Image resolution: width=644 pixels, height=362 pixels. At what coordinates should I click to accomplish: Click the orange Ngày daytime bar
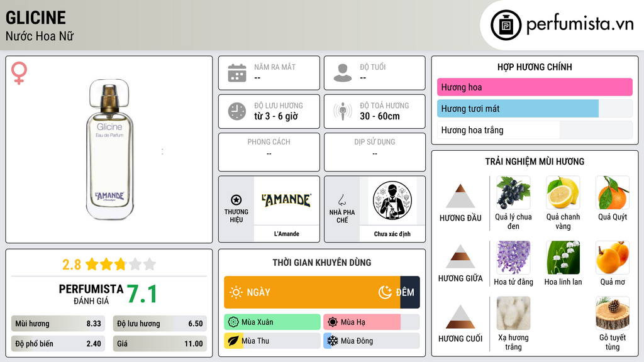312,292
